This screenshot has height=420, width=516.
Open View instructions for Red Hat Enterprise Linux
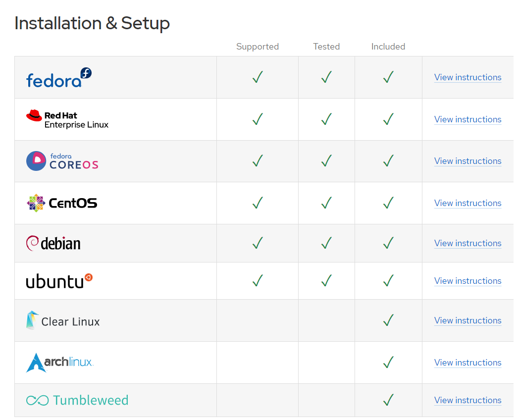pyautogui.click(x=467, y=119)
